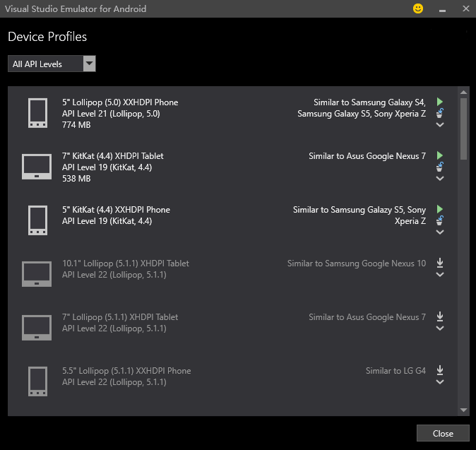Minimize the emulator window
476x450 pixels.
[442, 9]
